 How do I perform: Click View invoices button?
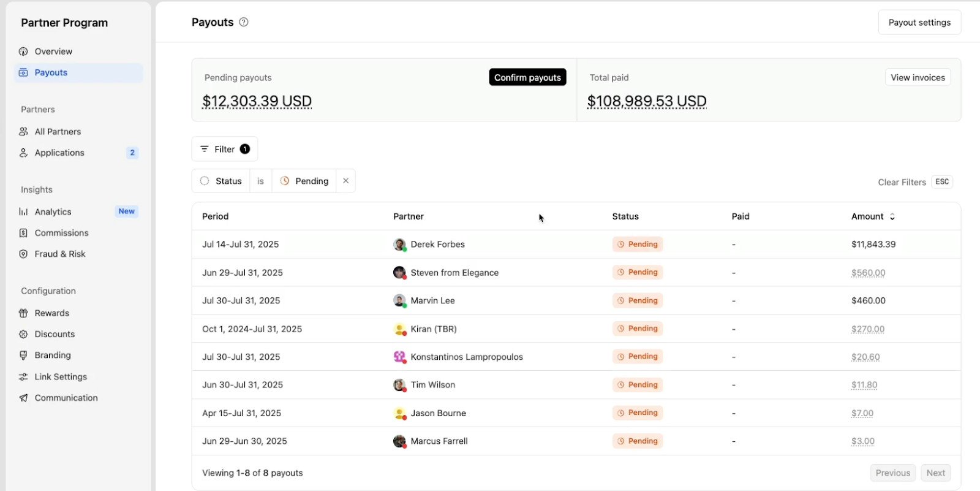[918, 77]
